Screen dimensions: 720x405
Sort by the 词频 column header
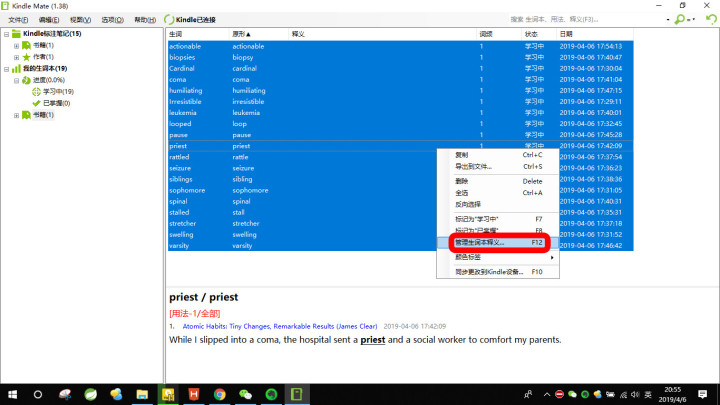click(499, 34)
